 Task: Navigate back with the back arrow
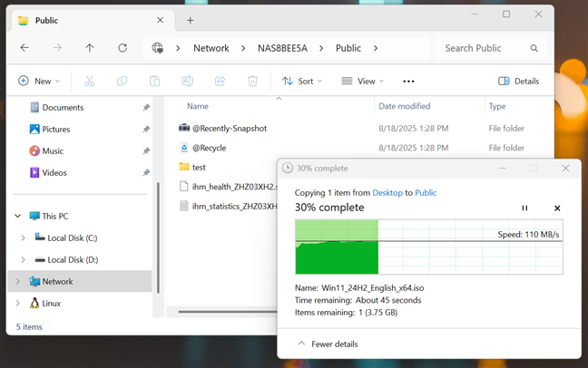[24, 48]
